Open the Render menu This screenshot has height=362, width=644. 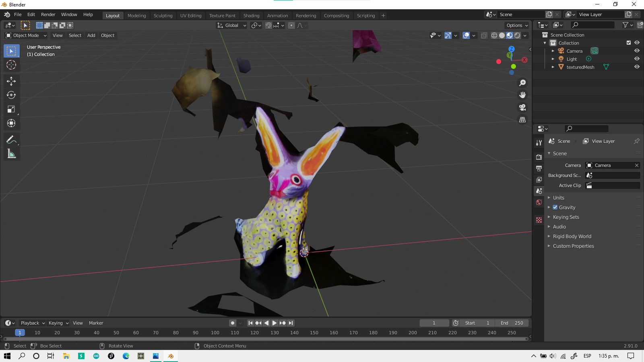point(48,14)
